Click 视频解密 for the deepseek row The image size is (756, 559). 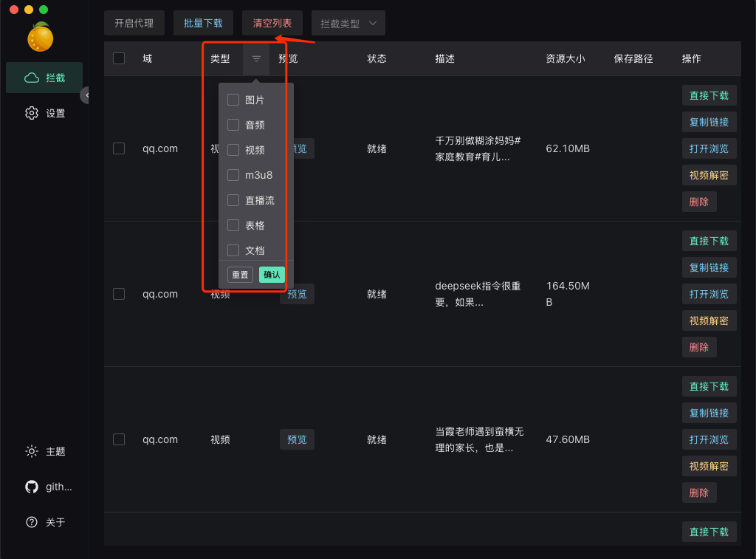click(x=709, y=320)
